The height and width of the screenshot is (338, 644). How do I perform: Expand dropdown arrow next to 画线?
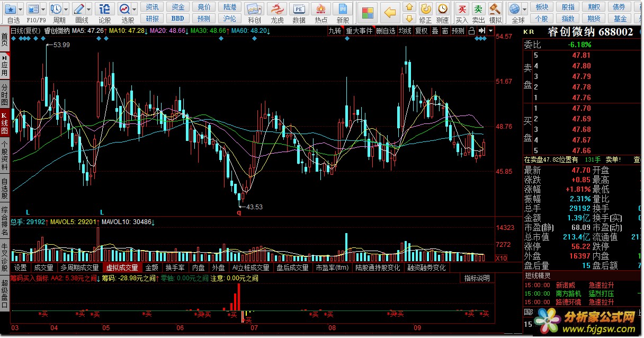88,9
